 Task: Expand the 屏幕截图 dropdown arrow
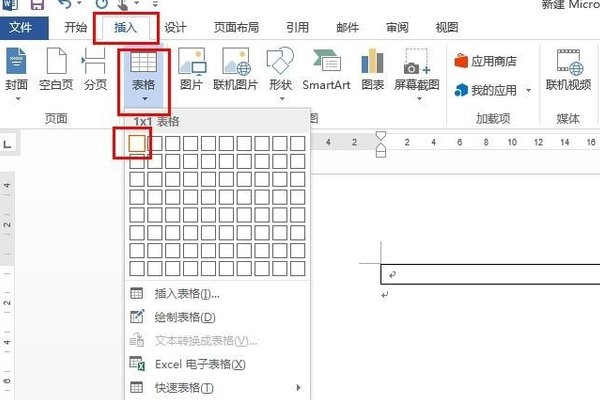tap(419, 99)
